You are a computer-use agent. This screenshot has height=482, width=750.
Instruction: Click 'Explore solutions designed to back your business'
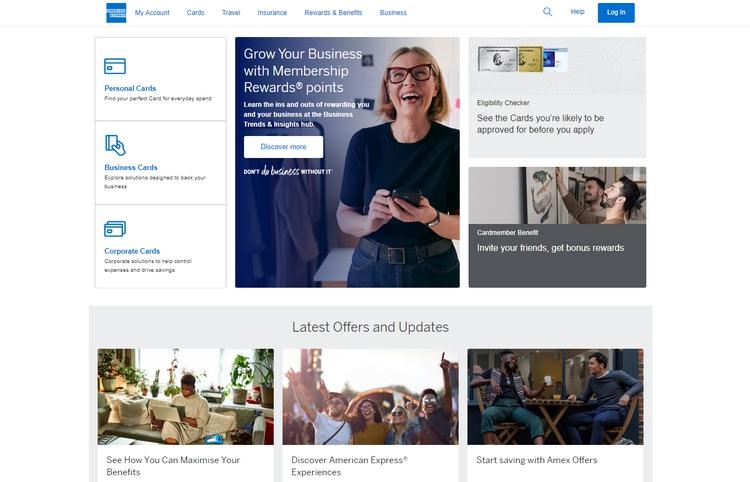(155, 182)
